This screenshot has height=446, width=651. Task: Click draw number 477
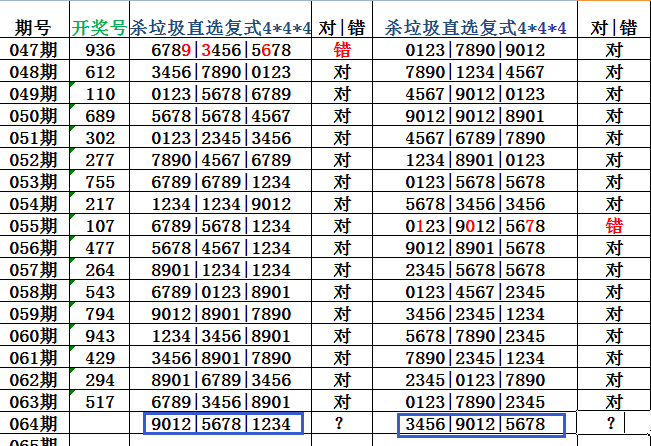pyautogui.click(x=100, y=248)
